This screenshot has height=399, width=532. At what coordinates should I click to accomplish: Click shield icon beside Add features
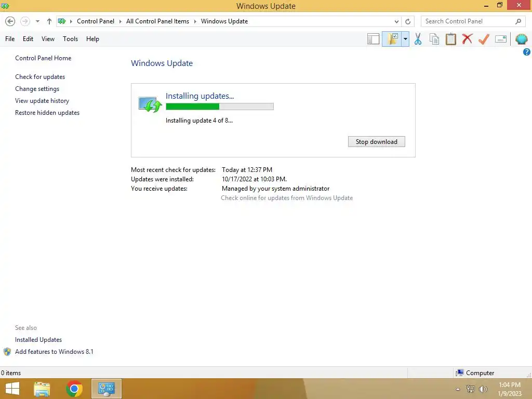(7, 352)
